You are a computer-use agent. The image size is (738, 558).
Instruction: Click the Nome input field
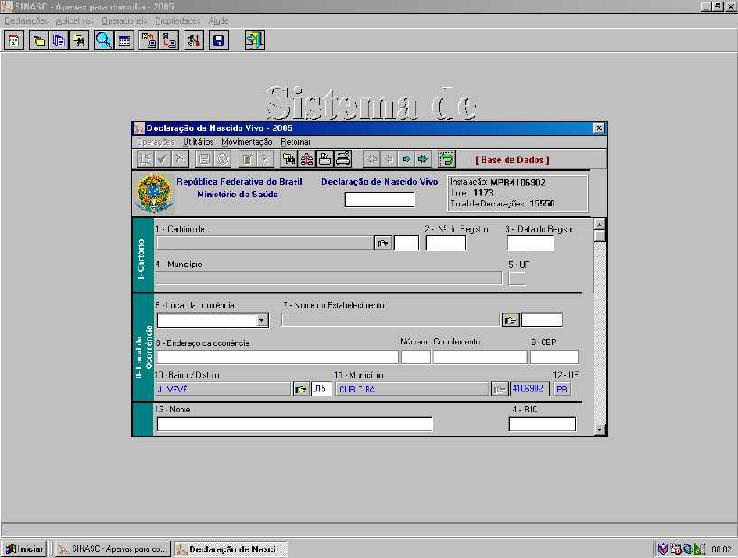pyautogui.click(x=295, y=424)
